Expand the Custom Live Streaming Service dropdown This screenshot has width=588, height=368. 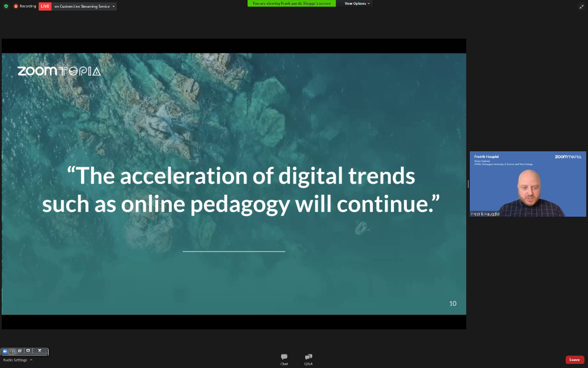pyautogui.click(x=113, y=6)
